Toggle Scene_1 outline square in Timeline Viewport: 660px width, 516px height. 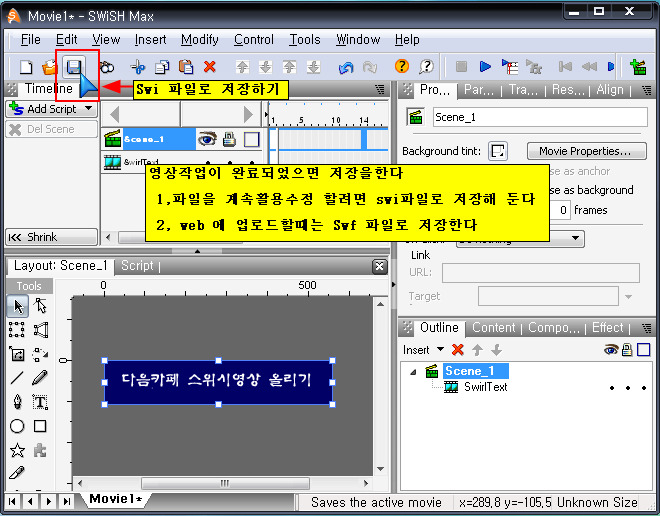coord(252,139)
